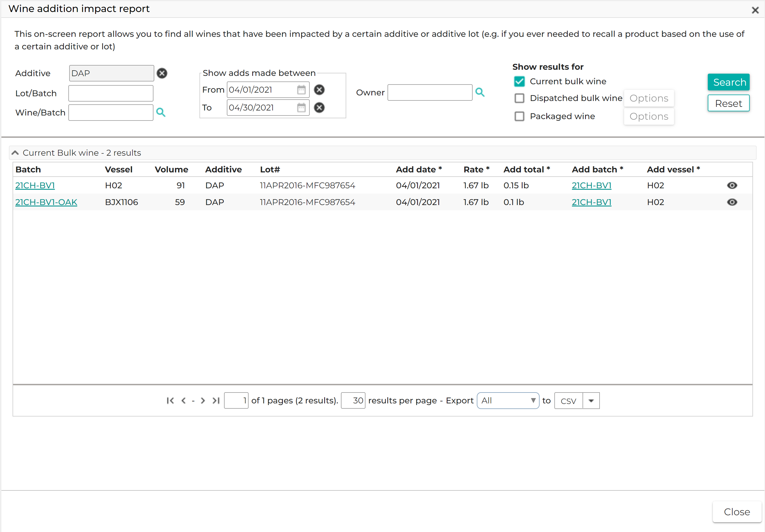The height and width of the screenshot is (532, 765).
Task: Uncheck Current bulk wine
Action: click(x=519, y=82)
